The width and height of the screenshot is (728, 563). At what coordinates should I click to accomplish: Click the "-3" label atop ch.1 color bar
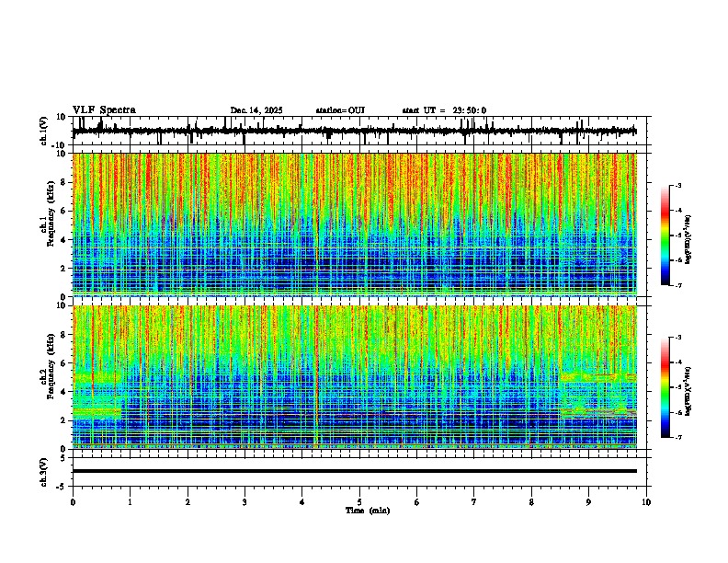(677, 185)
